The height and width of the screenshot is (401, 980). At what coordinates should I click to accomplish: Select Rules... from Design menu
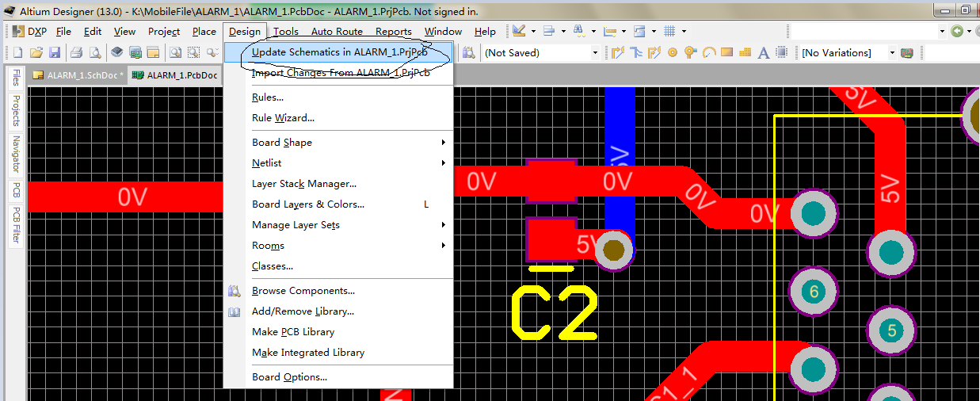pyautogui.click(x=339, y=97)
